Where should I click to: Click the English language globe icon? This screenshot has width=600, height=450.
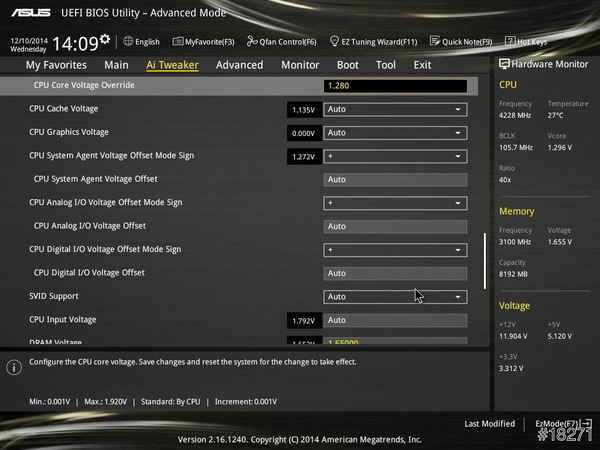(x=126, y=42)
